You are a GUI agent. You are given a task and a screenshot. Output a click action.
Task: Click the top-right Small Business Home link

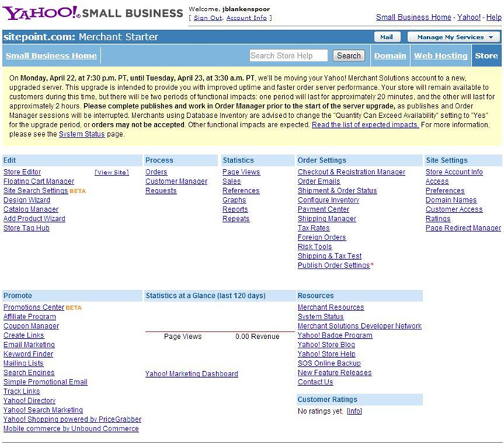point(414,18)
